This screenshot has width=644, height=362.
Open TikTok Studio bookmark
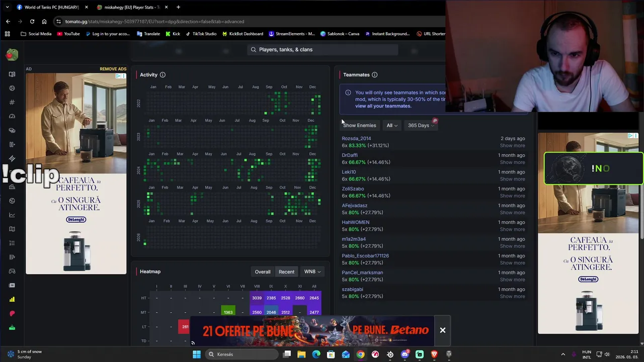tap(201, 34)
